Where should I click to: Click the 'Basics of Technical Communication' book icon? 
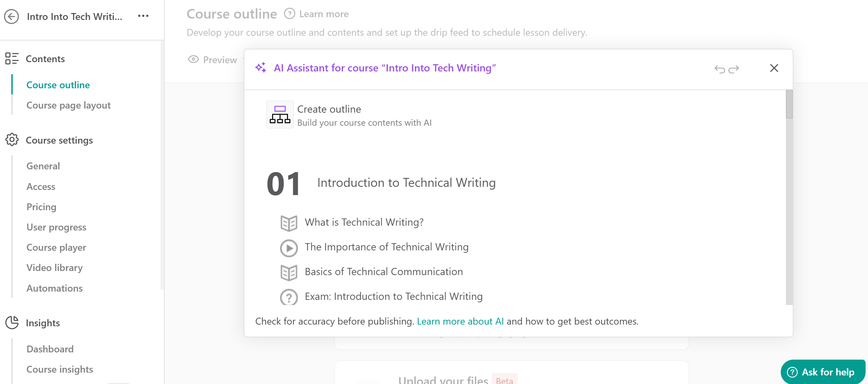click(289, 272)
